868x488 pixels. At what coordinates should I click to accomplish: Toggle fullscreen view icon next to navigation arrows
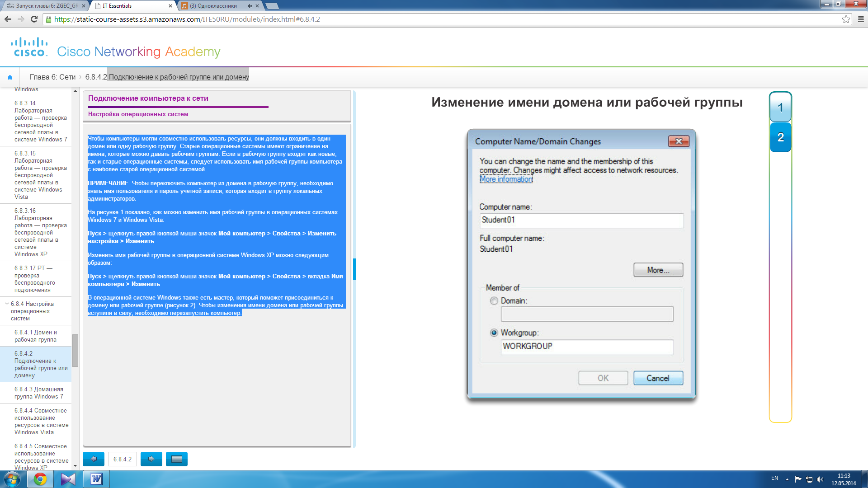pos(177,459)
